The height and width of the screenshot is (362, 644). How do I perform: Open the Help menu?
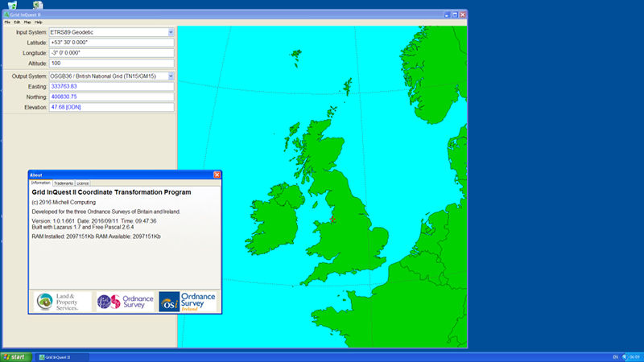[38, 22]
